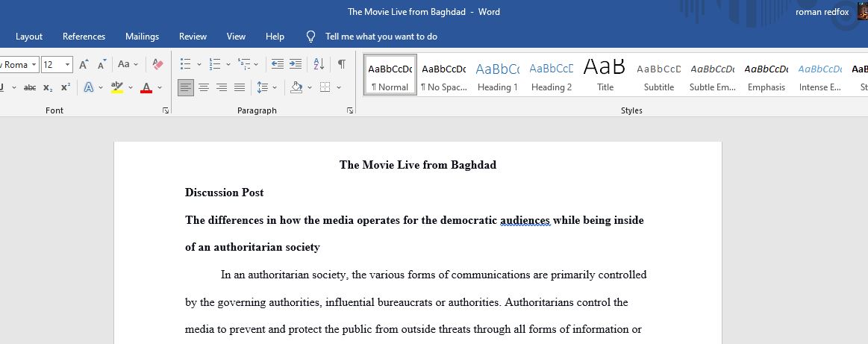Click the roman redfox account name
The height and width of the screenshot is (344, 868).
pyautogui.click(x=822, y=12)
